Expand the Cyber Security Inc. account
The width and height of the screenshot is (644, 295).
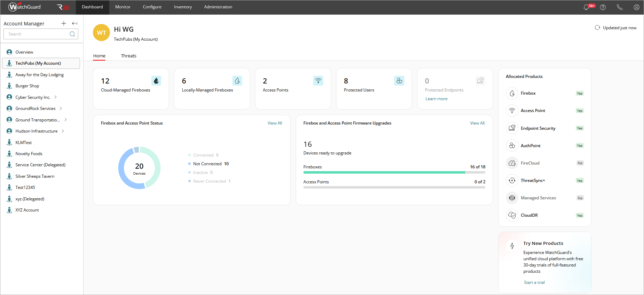pyautogui.click(x=55, y=97)
